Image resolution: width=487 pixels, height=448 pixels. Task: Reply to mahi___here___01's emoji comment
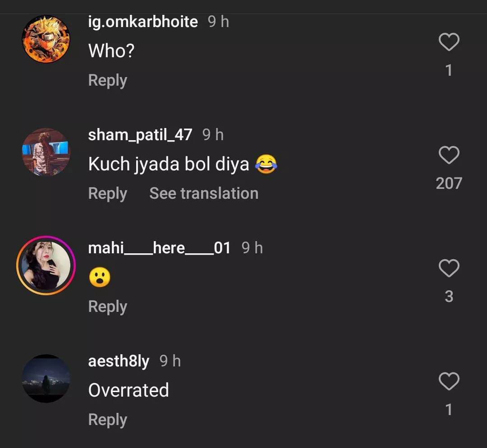(107, 307)
